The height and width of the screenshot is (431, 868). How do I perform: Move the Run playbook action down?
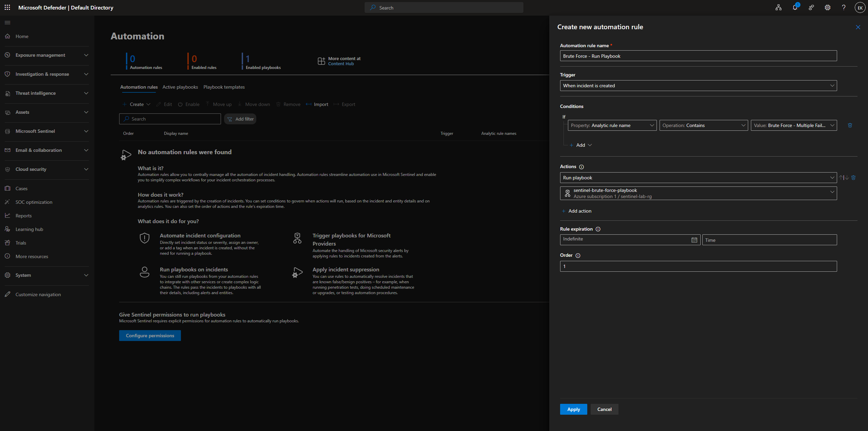click(x=847, y=178)
